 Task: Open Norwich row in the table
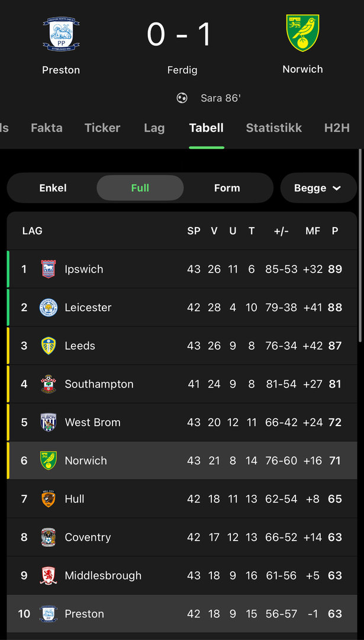click(182, 460)
